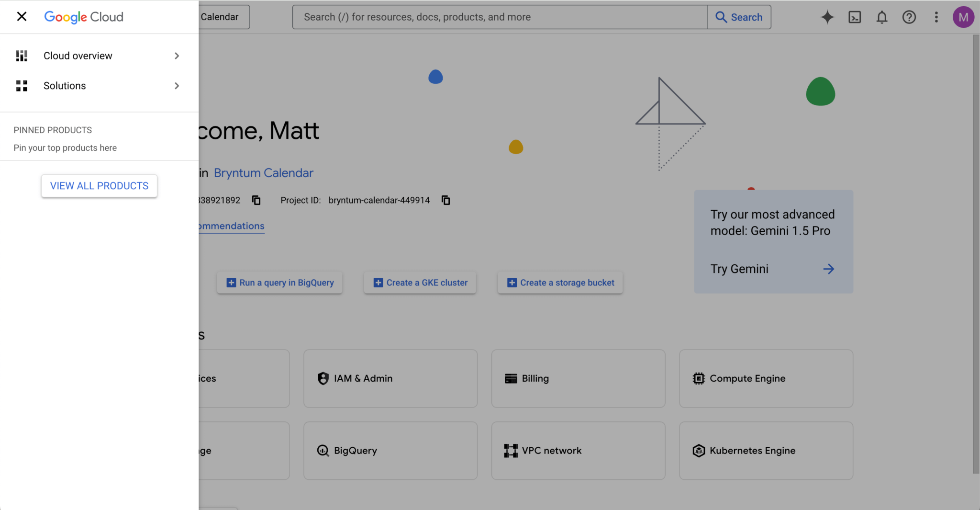Click the page vertical scrollbar
Viewport: 980px width, 510px height.
coord(976,254)
